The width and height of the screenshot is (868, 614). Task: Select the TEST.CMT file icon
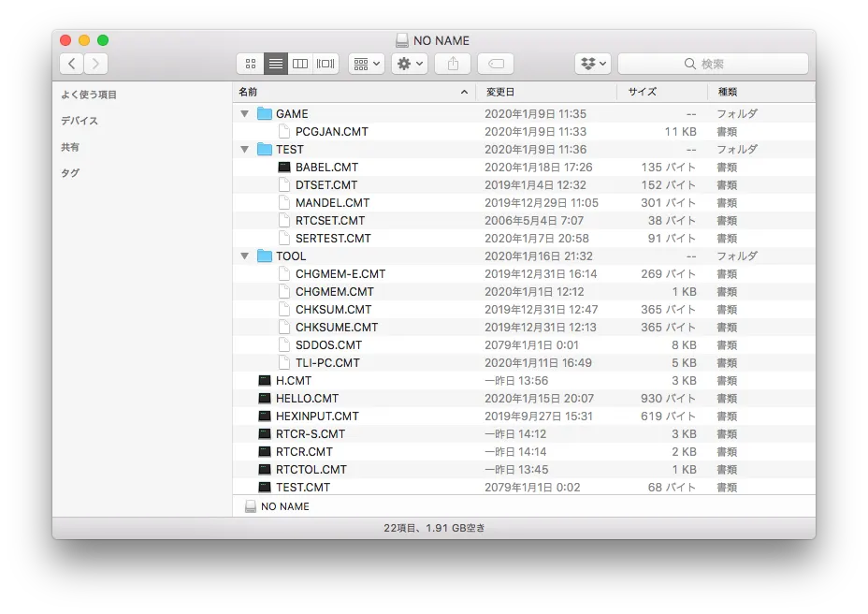tap(265, 487)
